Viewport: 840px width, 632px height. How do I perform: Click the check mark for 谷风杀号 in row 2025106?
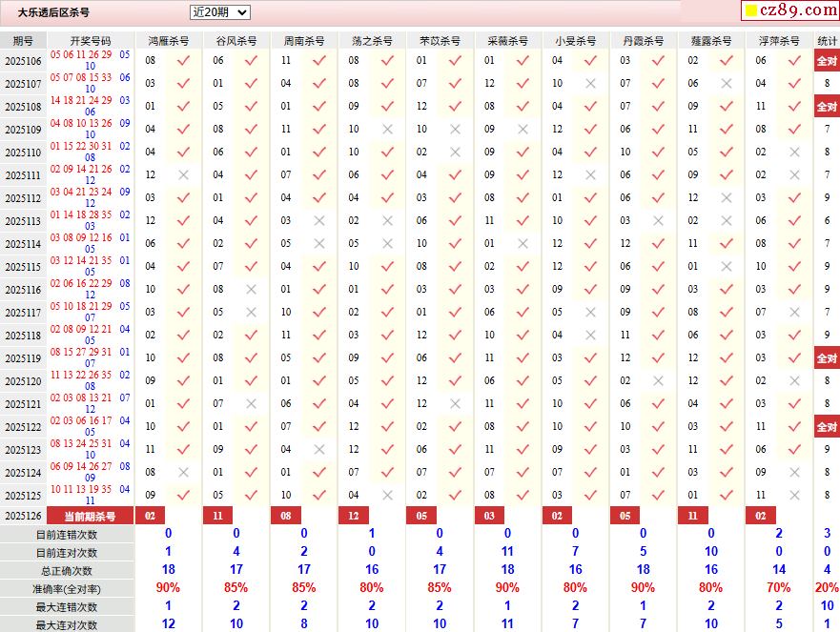tap(251, 60)
